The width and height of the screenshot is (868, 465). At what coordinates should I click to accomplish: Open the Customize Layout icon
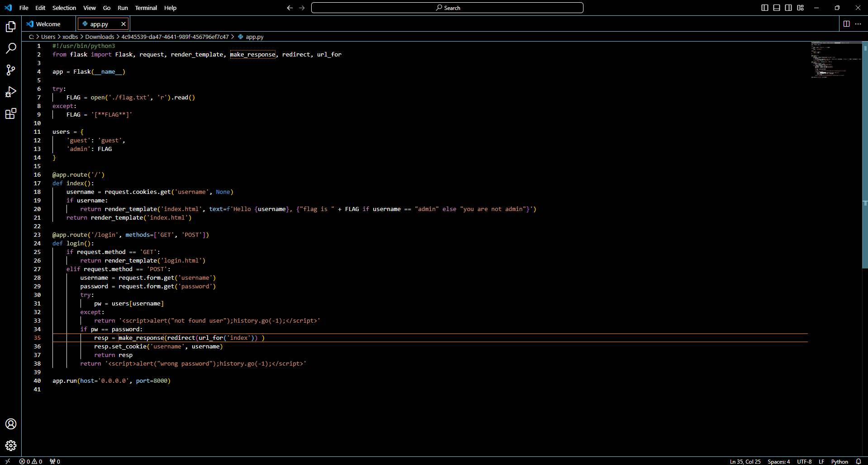tap(801, 8)
